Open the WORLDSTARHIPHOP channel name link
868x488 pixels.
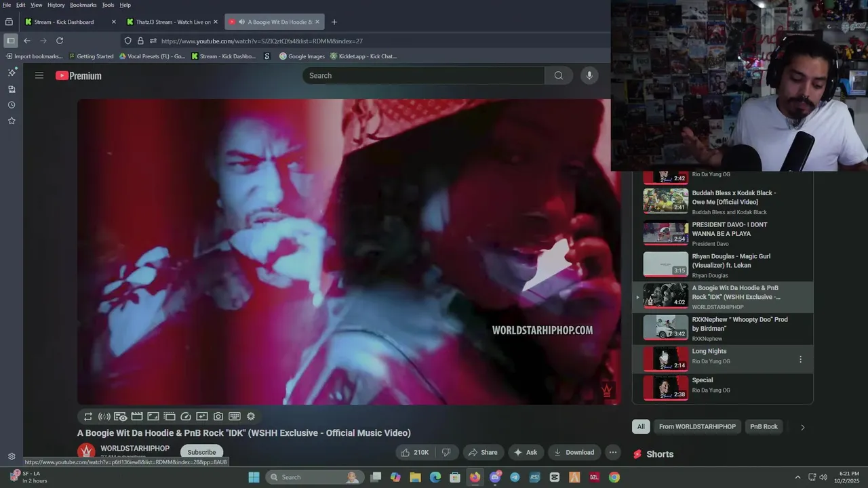coord(135,449)
